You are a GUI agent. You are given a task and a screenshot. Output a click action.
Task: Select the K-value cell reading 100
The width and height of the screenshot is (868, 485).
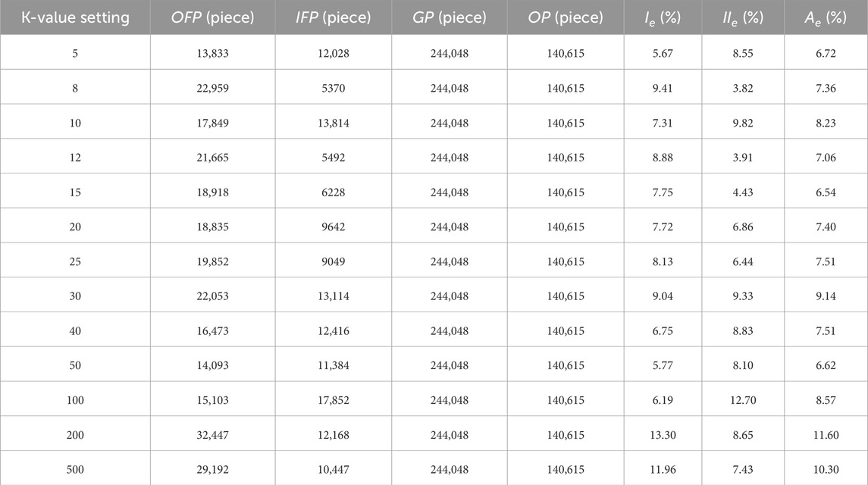tap(75, 399)
